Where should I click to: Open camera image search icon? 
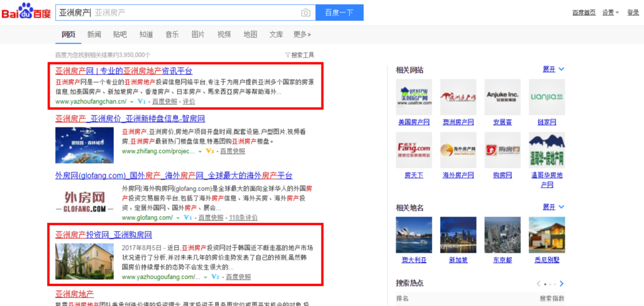point(306,13)
